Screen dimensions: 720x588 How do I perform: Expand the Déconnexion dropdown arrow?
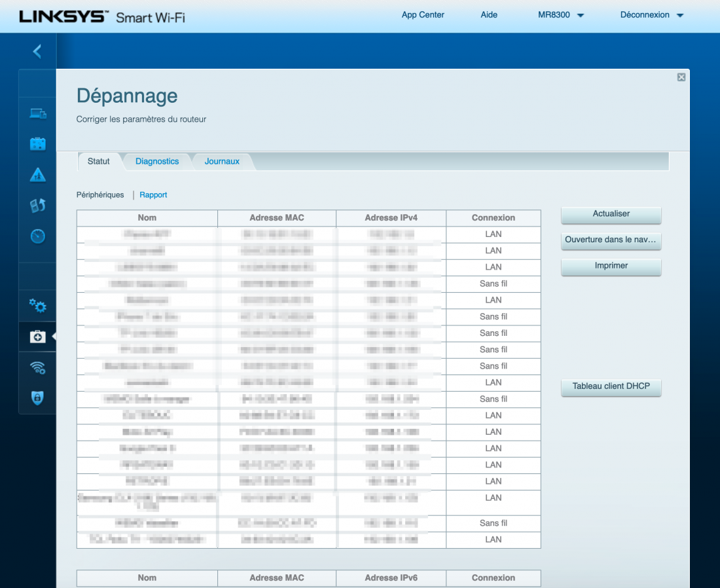pos(679,16)
